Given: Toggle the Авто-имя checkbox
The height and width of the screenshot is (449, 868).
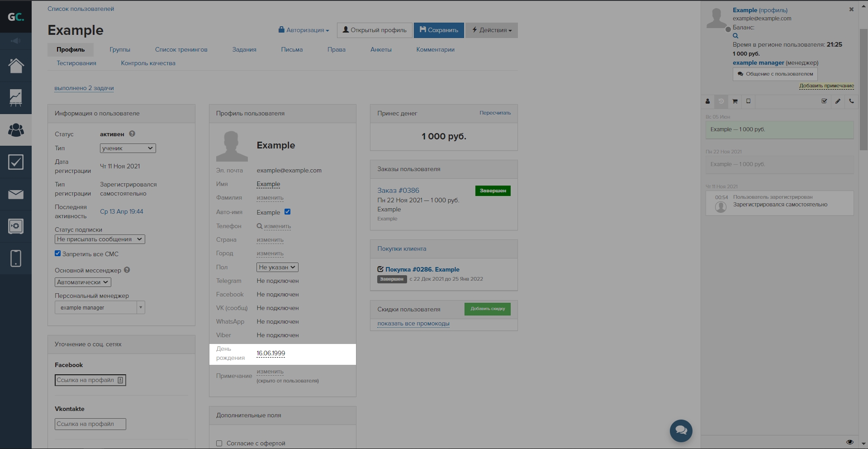Looking at the screenshot, I should (x=287, y=212).
